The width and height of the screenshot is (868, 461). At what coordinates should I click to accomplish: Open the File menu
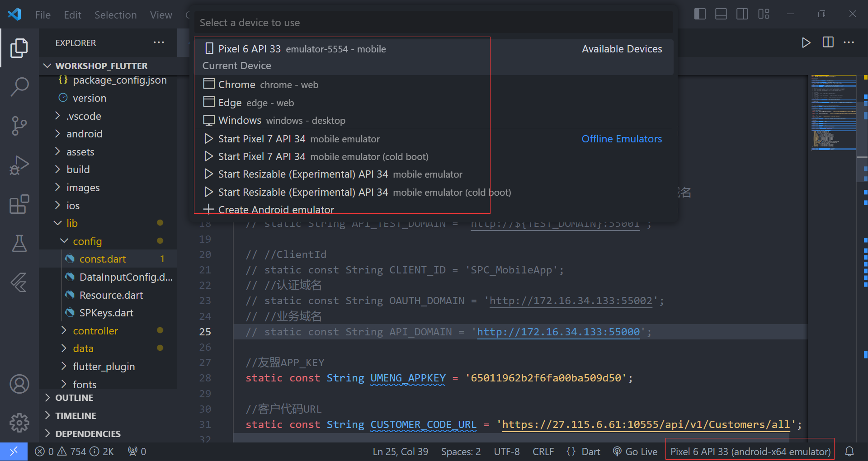(42, 14)
